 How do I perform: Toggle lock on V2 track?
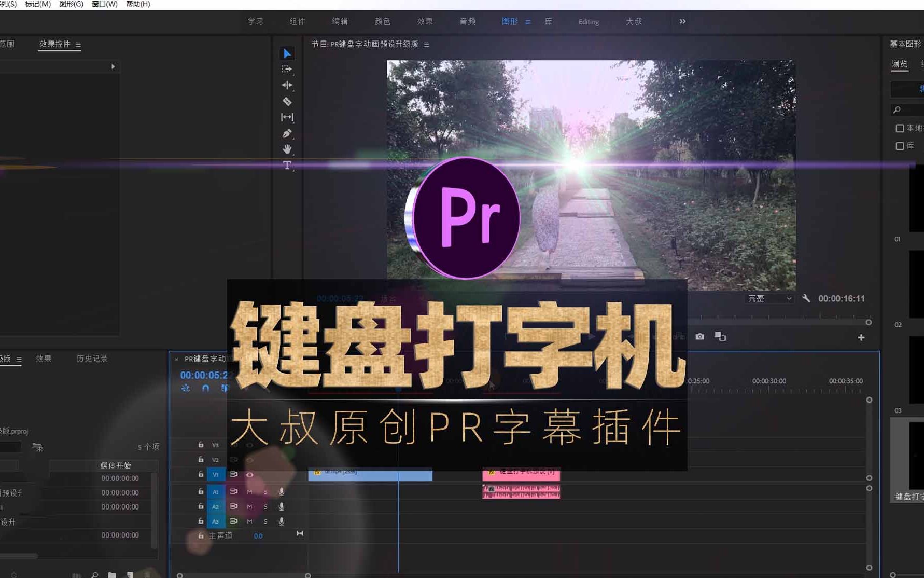click(x=201, y=459)
